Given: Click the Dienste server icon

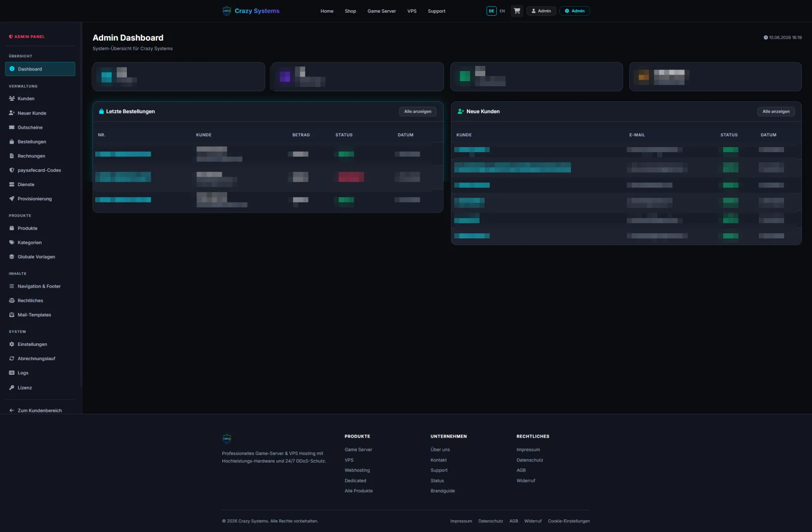Looking at the screenshot, I should pos(12,185).
